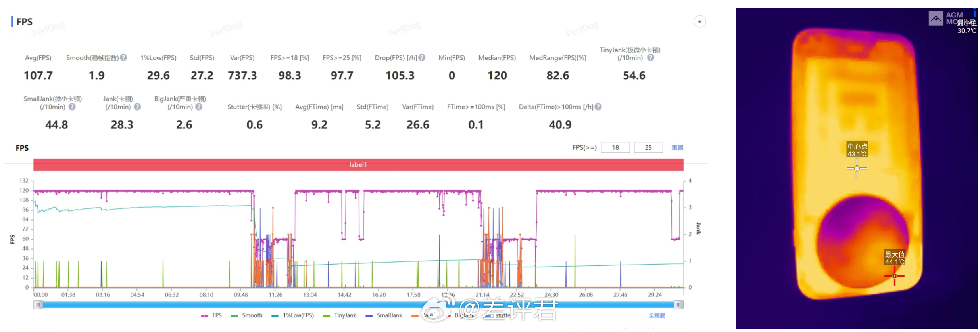
Task: Toggle the FPS series in chart legend
Action: [x=211, y=316]
